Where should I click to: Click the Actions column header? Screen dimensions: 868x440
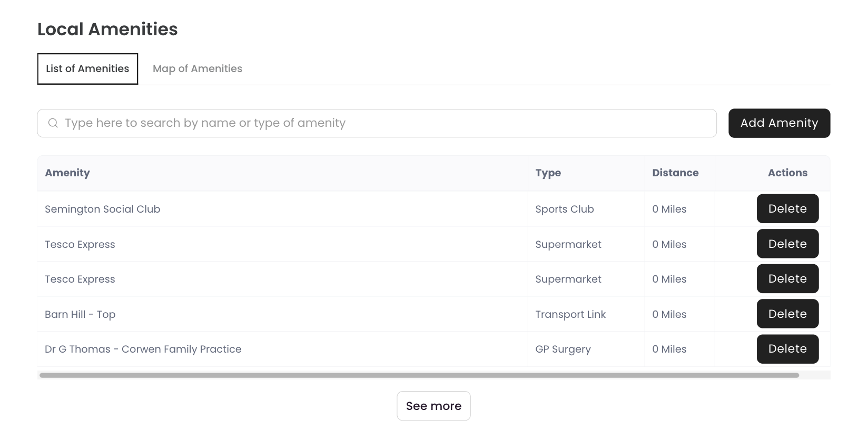[787, 173]
